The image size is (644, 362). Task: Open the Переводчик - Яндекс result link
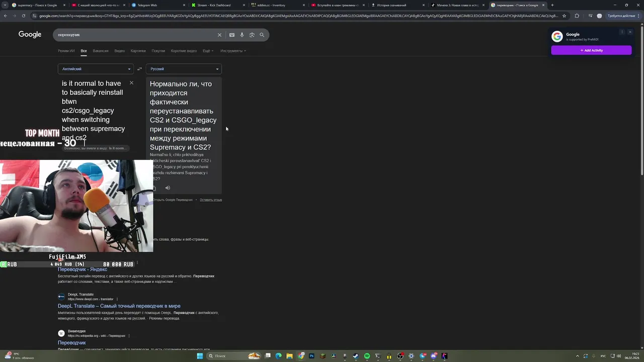click(x=83, y=269)
